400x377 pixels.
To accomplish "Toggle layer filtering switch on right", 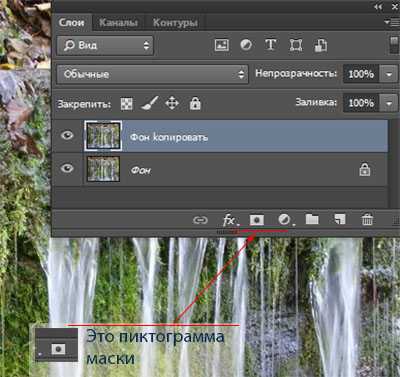I will click(x=394, y=45).
